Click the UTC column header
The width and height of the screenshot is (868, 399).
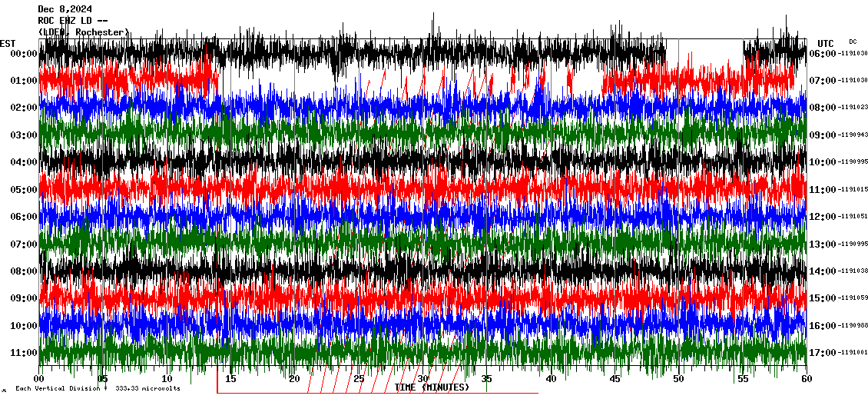(826, 43)
